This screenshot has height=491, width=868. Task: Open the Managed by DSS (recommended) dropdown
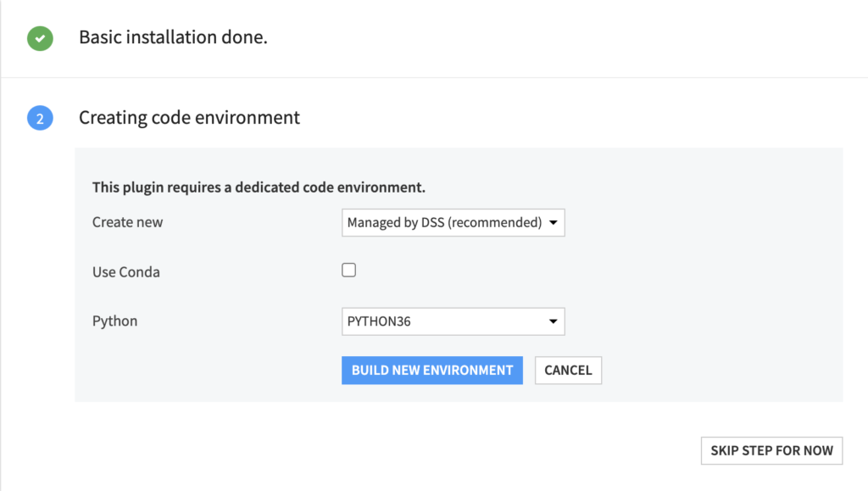(453, 222)
